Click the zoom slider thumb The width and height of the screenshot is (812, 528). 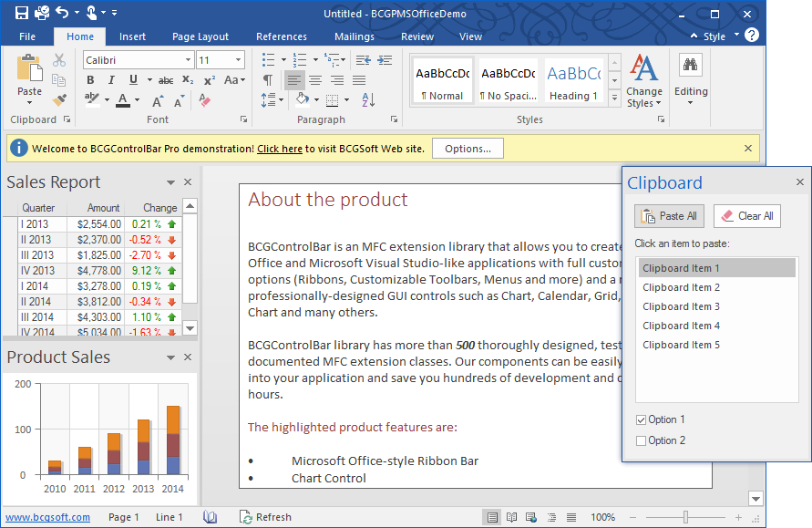[685, 517]
